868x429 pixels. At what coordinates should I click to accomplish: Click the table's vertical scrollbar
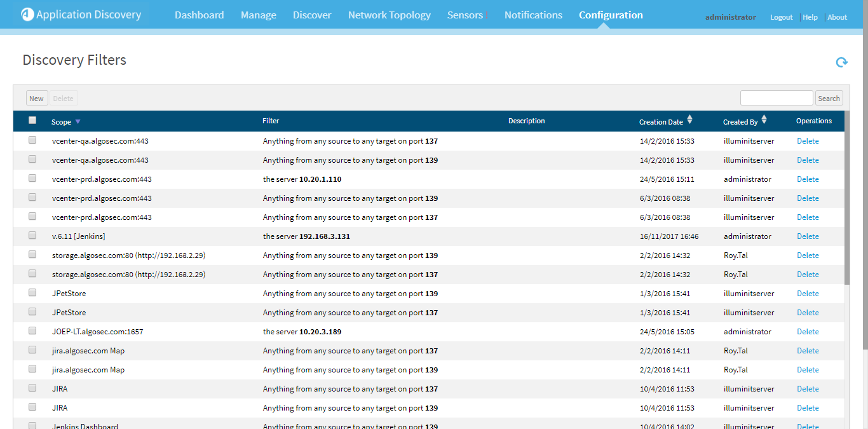tap(846, 210)
